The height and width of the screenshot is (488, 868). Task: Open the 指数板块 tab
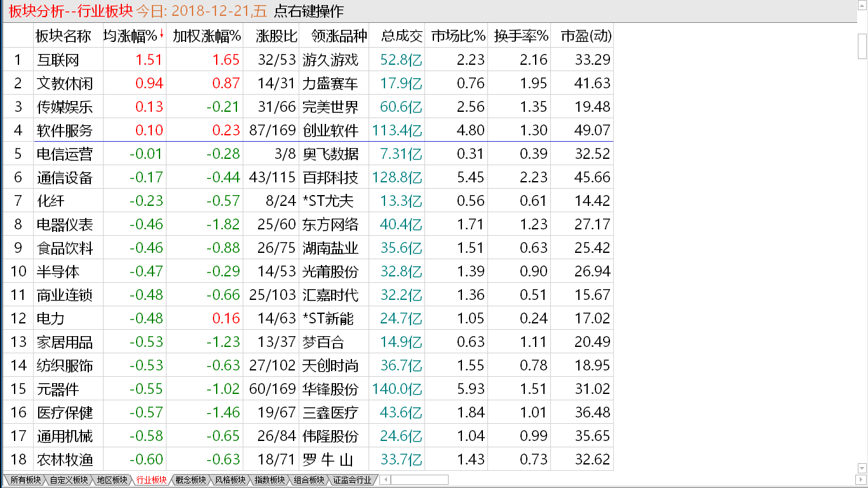[269, 480]
